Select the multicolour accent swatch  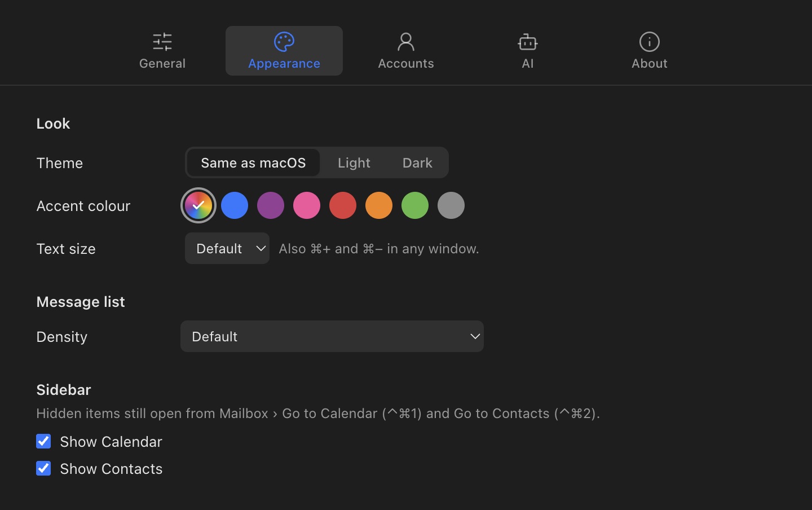click(198, 205)
